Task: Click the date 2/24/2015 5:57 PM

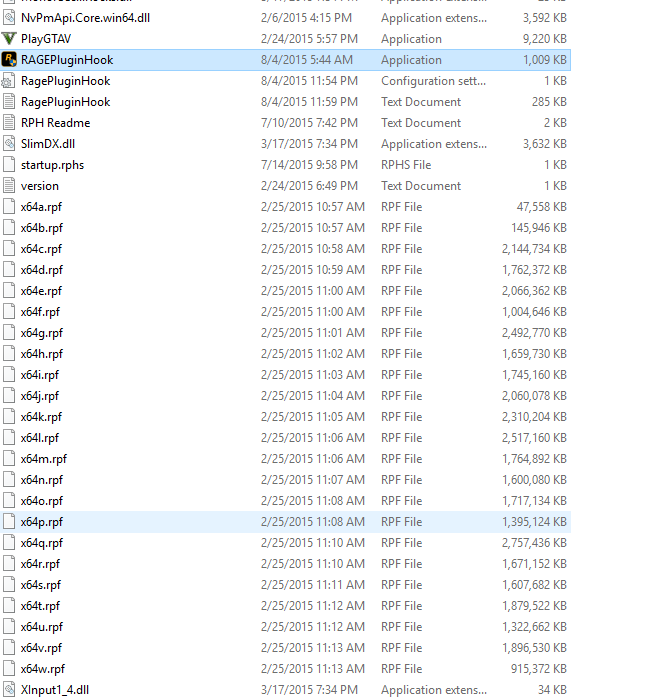Action: tap(309, 39)
